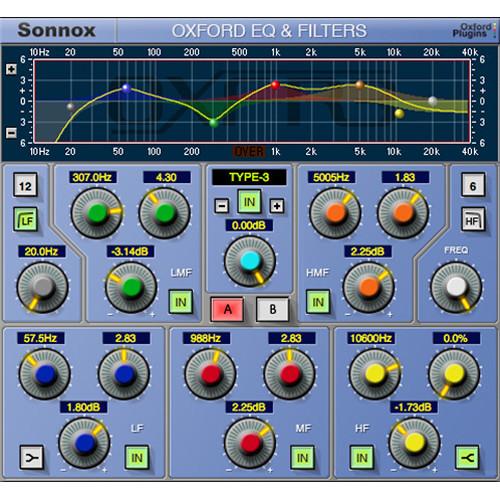The width and height of the screenshot is (500, 500).
Task: Click the HMF Q knob at 1.83
Action: 403,213
